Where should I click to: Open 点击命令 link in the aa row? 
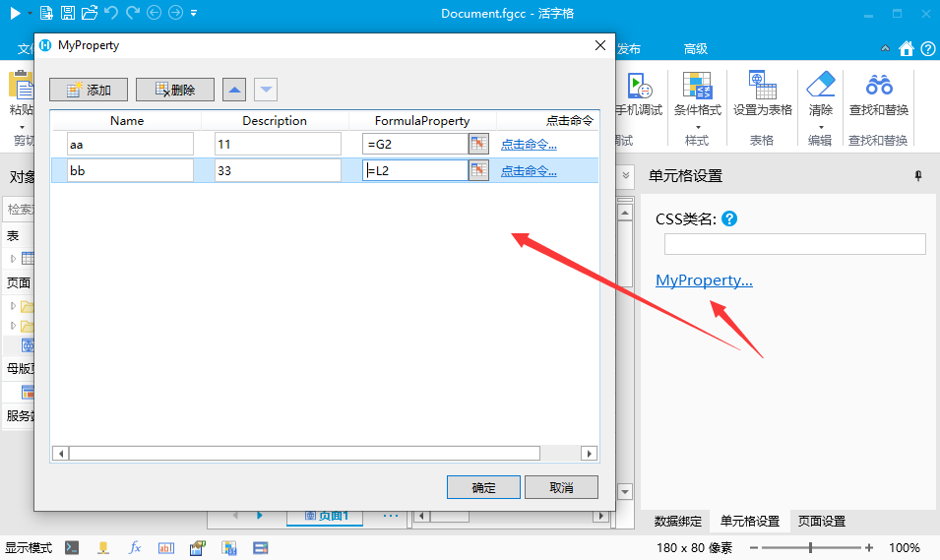(529, 145)
